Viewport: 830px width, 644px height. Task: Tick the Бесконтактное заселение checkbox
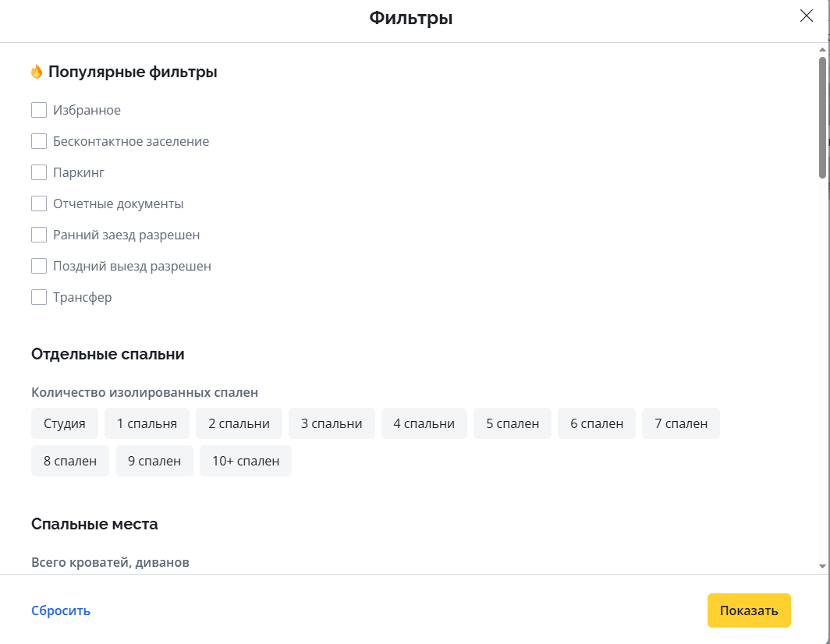pyautogui.click(x=39, y=141)
